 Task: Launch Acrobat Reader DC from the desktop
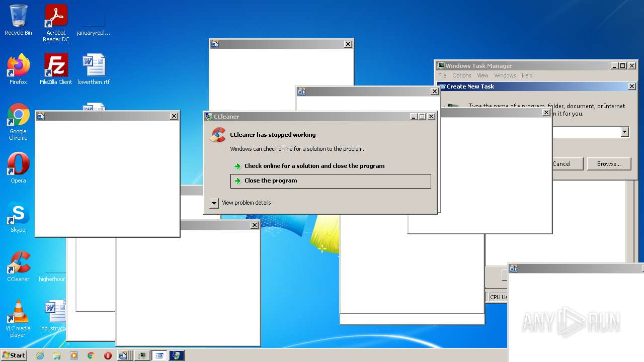click(56, 23)
